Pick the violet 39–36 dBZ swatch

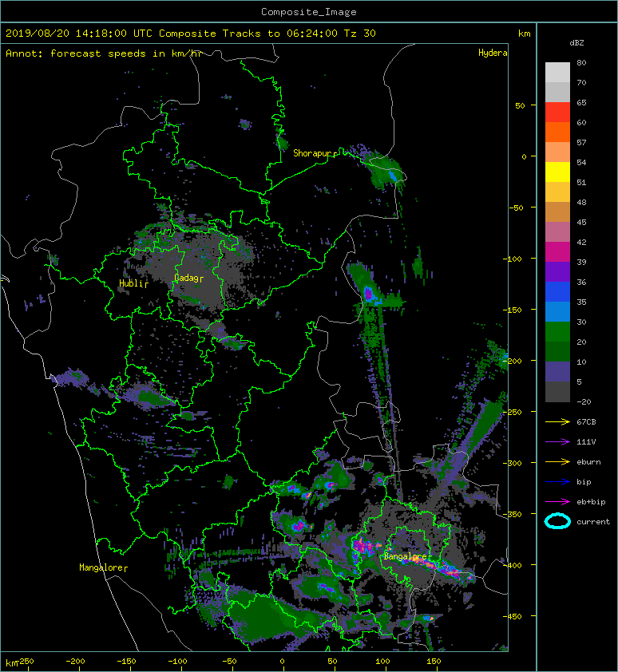coord(557,271)
